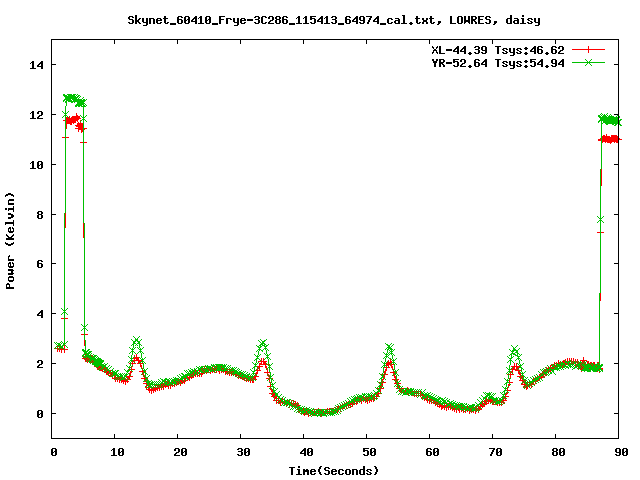The width and height of the screenshot is (640, 480).
Task: Click the y-axis tick label 10
Action: tap(36, 165)
